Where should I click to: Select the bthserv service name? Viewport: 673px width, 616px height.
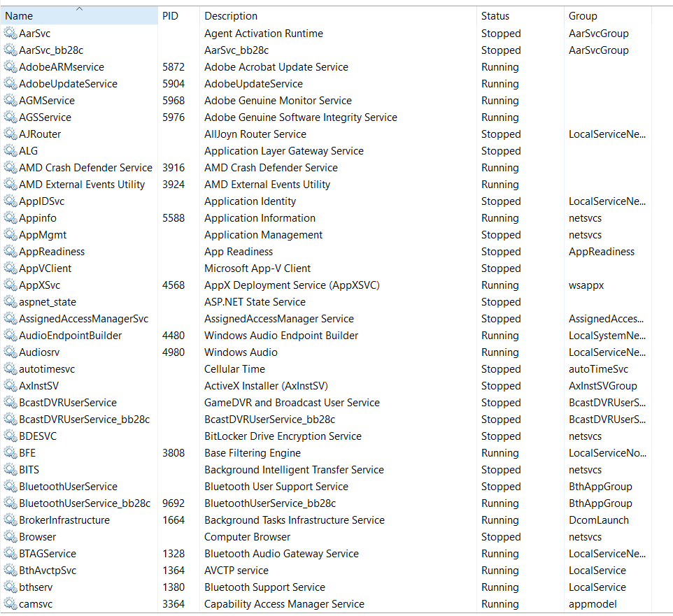point(36,587)
